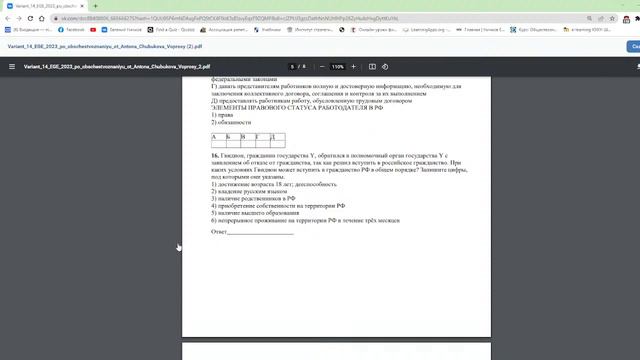Viewport: 640px width, 360px height.
Task: Go forward in browser history
Action: coord(19,18)
